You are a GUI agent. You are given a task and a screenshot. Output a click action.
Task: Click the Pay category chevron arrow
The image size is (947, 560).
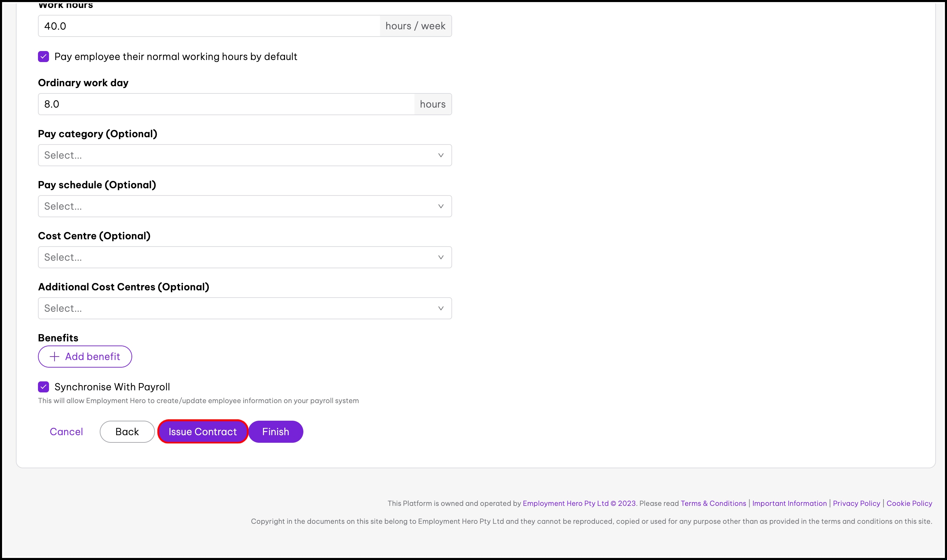click(x=440, y=155)
